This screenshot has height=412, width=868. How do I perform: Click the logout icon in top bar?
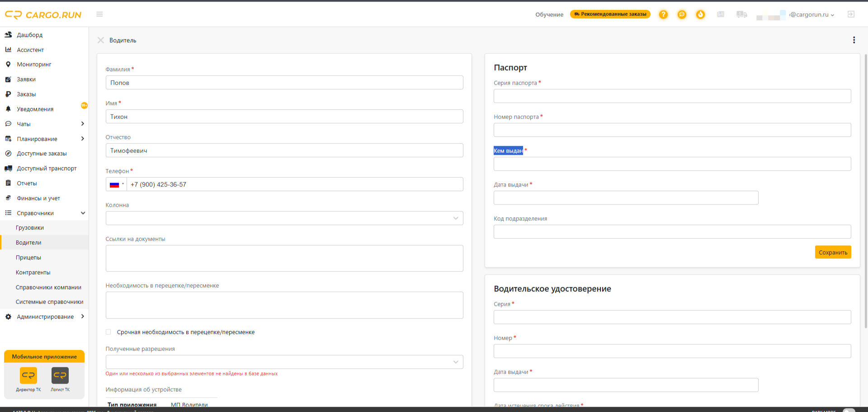click(851, 14)
